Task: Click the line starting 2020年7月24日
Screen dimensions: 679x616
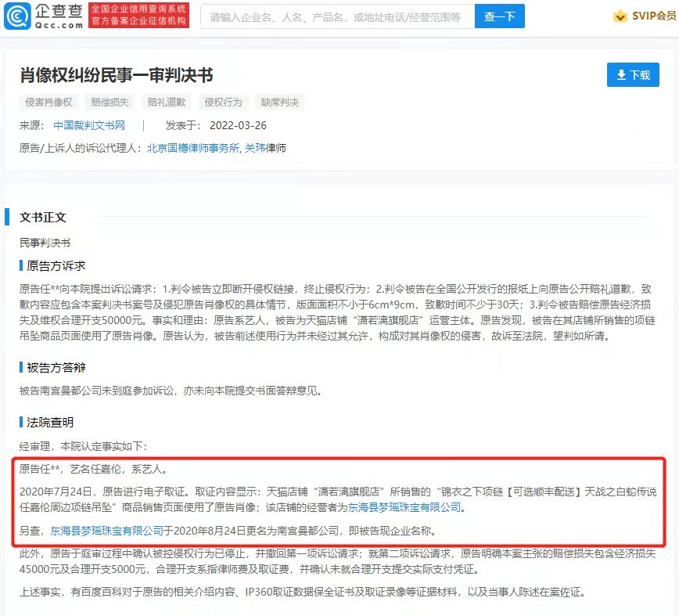Action: [338, 499]
